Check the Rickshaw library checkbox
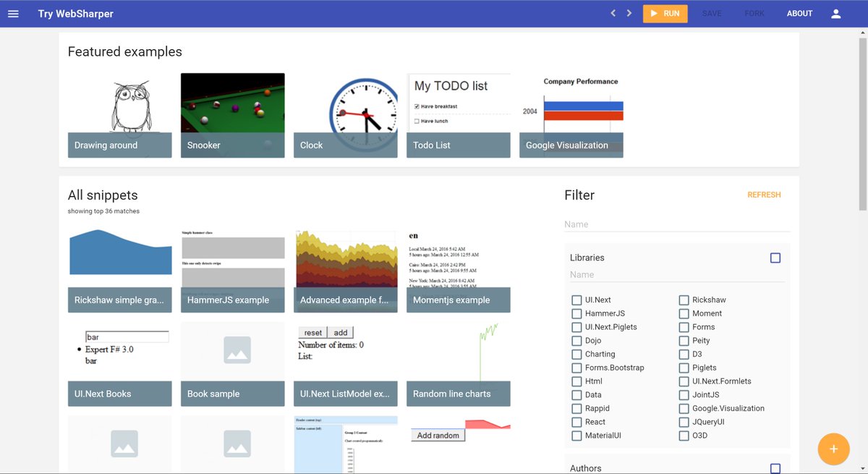 click(684, 300)
